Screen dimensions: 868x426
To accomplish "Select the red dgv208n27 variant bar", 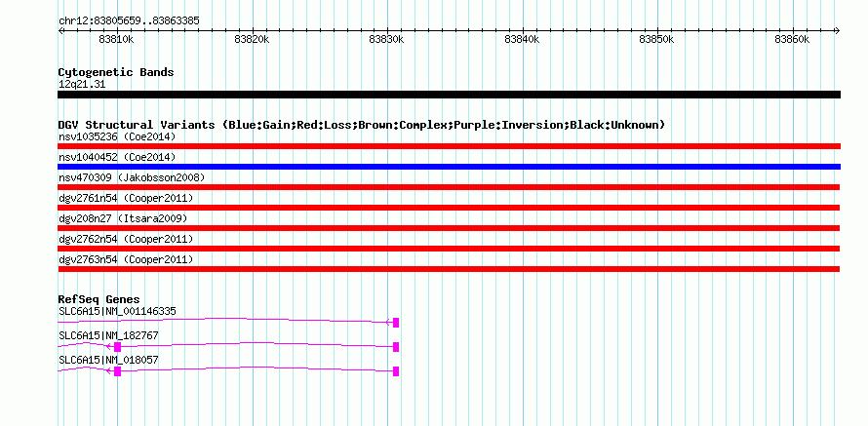I will [x=449, y=228].
